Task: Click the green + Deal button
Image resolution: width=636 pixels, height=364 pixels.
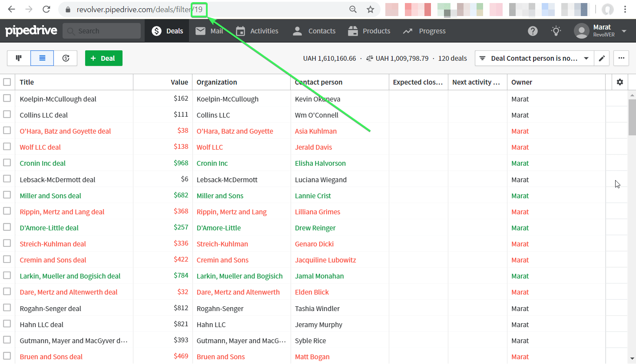Action: pyautogui.click(x=103, y=58)
